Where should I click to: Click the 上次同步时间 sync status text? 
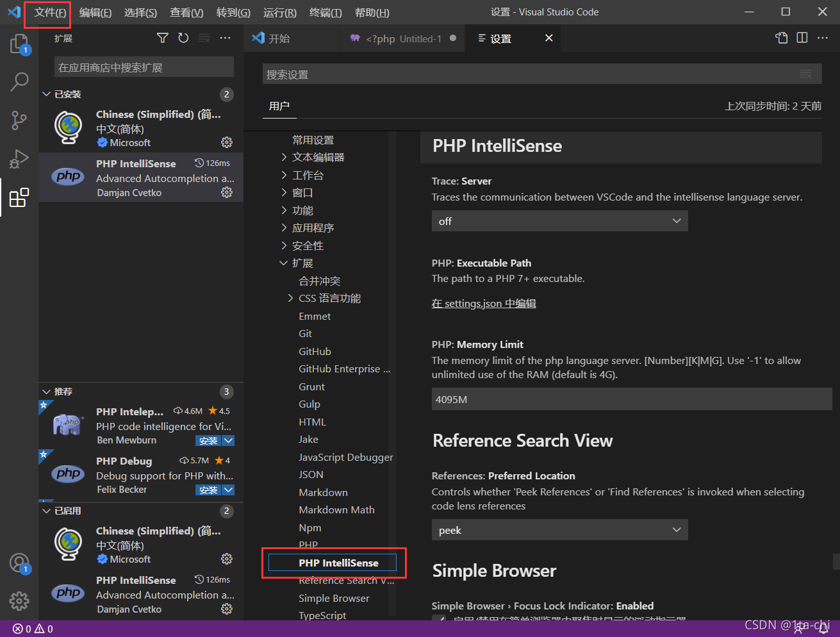pos(773,106)
